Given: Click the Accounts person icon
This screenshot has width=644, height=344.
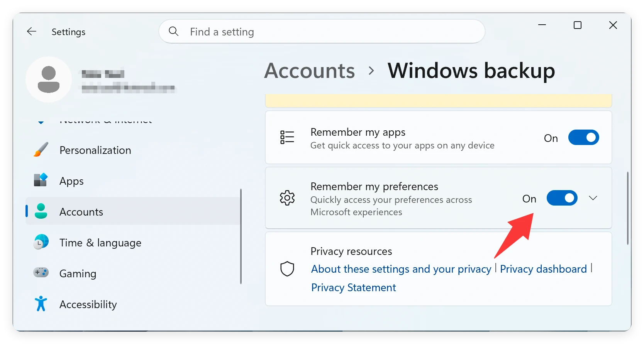Looking at the screenshot, I should 41,211.
